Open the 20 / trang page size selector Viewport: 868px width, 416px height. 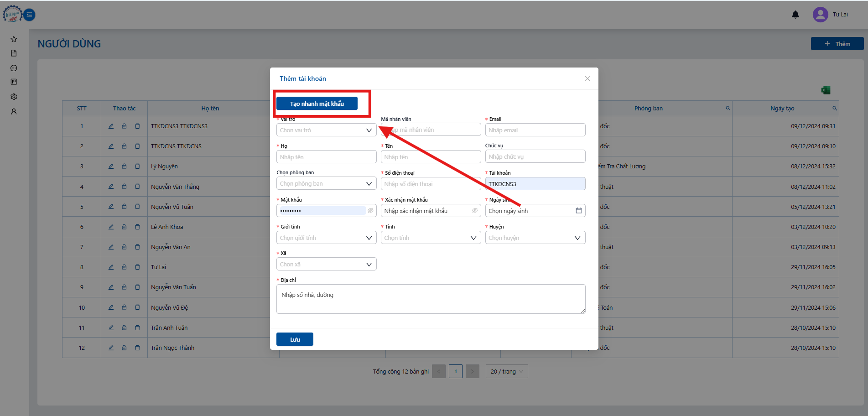[507, 371]
